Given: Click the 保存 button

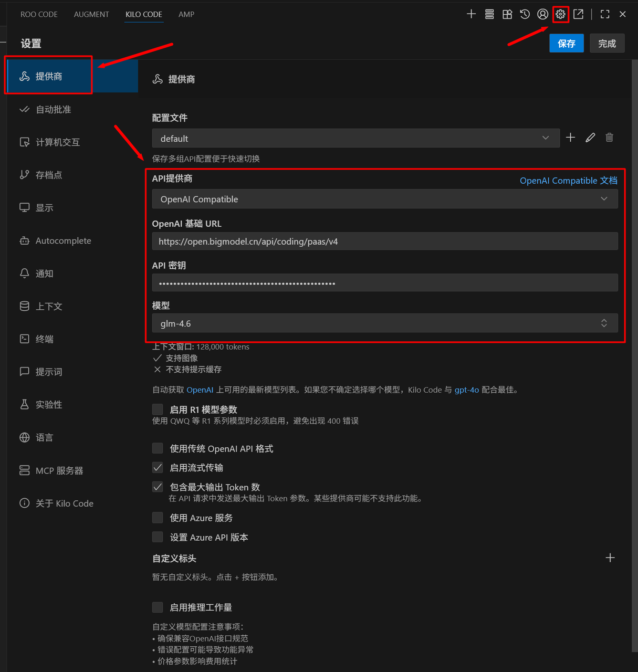Looking at the screenshot, I should [x=566, y=43].
